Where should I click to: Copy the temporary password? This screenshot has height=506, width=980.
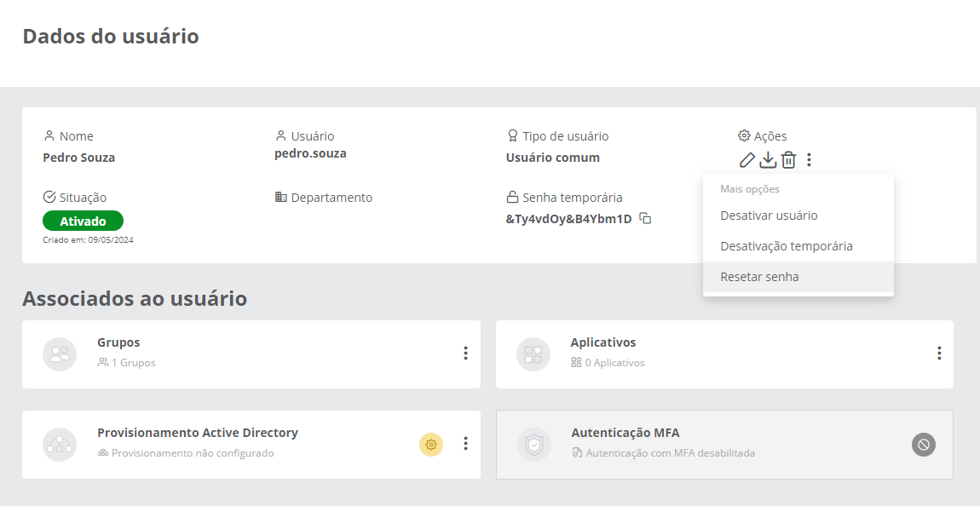(646, 219)
